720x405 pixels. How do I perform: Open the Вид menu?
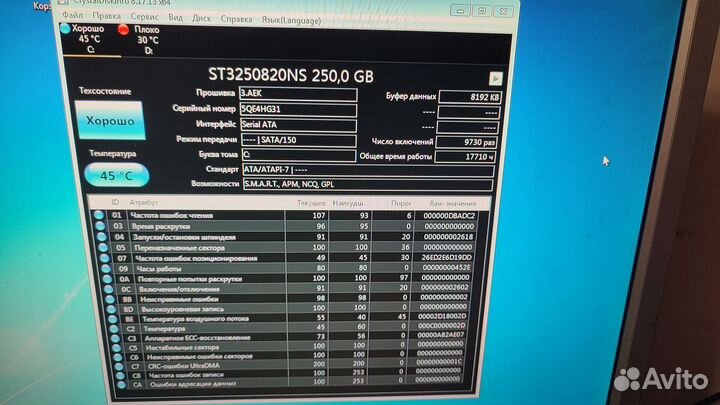click(175, 17)
